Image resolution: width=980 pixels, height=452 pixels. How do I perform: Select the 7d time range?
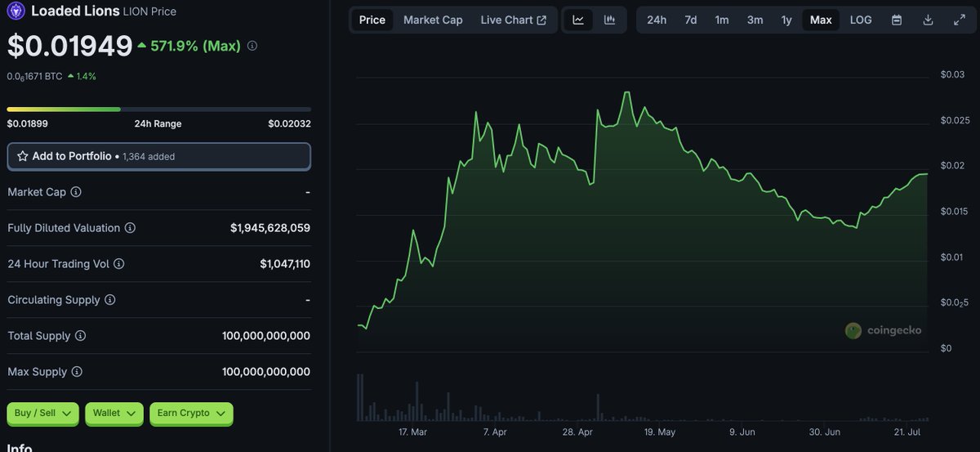click(x=691, y=20)
